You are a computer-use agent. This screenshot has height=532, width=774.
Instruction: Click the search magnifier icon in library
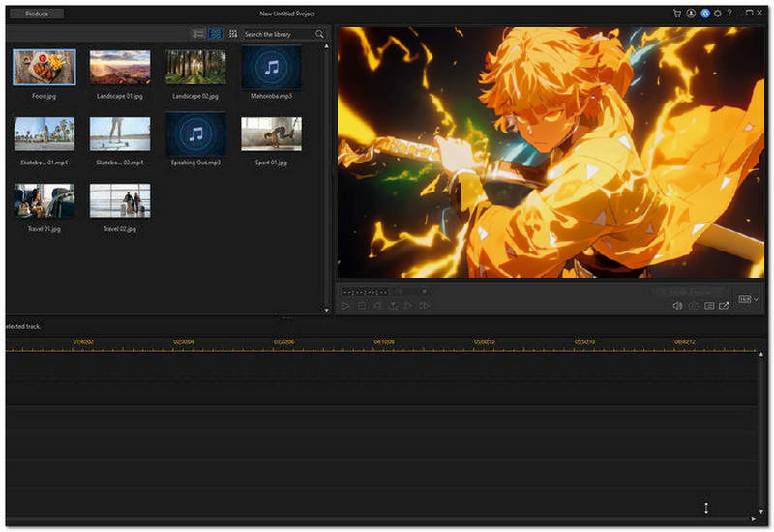pyautogui.click(x=319, y=34)
